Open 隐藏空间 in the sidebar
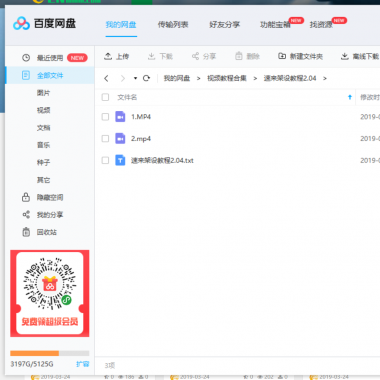The height and width of the screenshot is (380, 380). click(x=50, y=197)
